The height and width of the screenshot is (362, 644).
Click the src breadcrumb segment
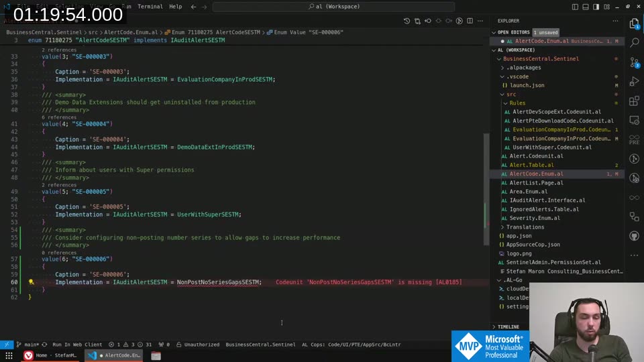click(x=93, y=32)
